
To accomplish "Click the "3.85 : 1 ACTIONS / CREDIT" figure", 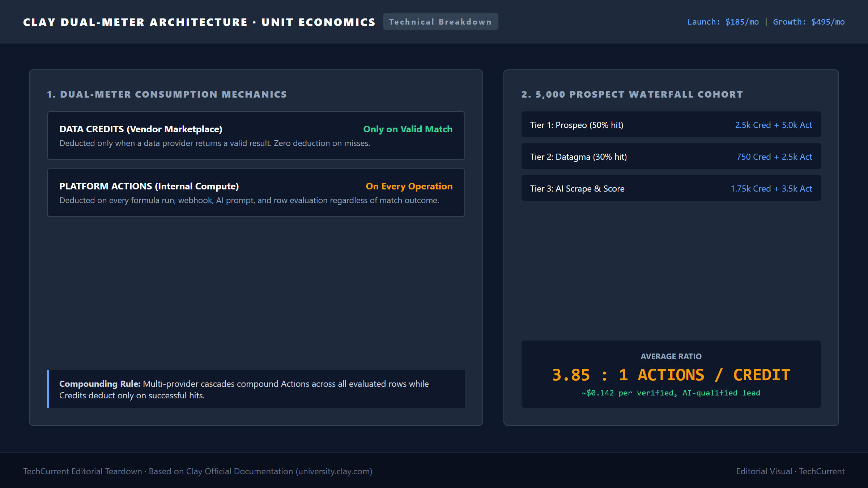I will 671,375.
